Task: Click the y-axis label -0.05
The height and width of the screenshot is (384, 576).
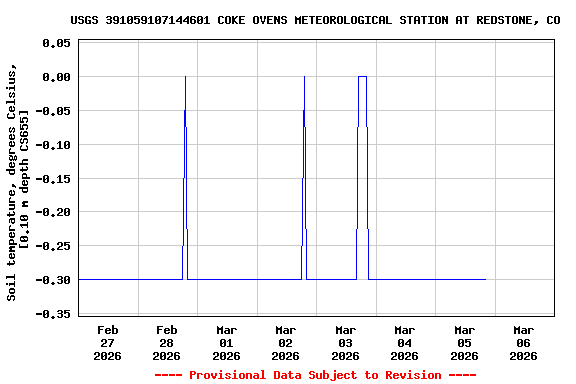Action: coord(53,111)
